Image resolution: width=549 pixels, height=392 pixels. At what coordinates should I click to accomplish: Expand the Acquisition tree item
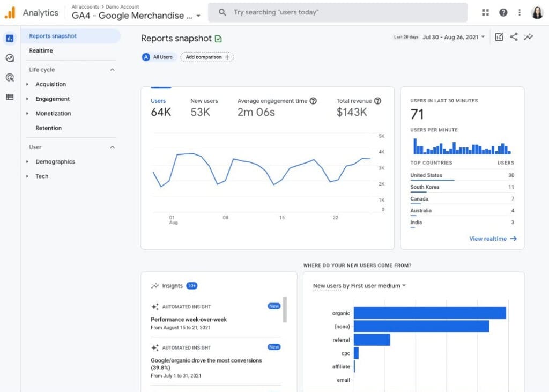pos(27,84)
